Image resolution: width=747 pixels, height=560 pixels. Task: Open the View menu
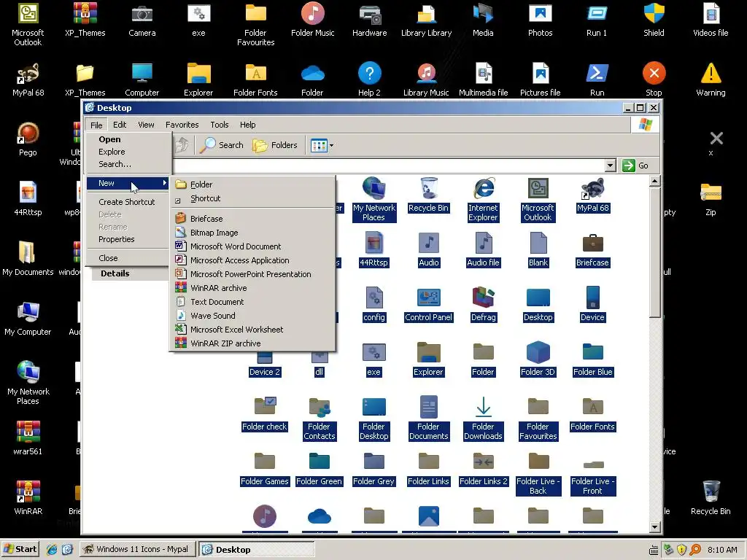pos(146,125)
